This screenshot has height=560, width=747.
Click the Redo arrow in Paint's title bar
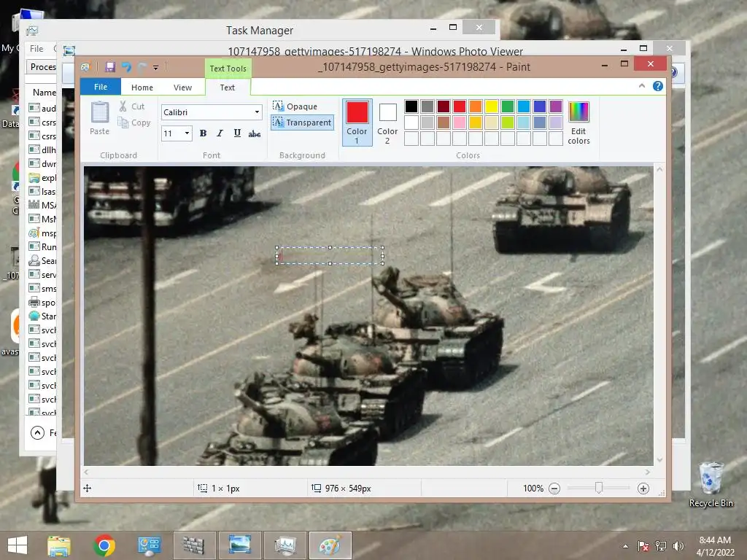pyautogui.click(x=142, y=67)
